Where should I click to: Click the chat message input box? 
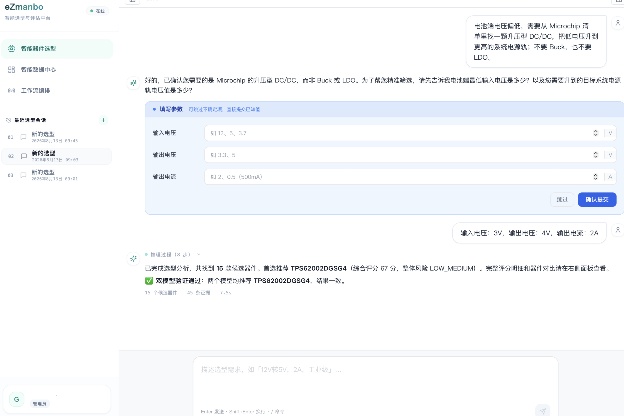(375, 380)
